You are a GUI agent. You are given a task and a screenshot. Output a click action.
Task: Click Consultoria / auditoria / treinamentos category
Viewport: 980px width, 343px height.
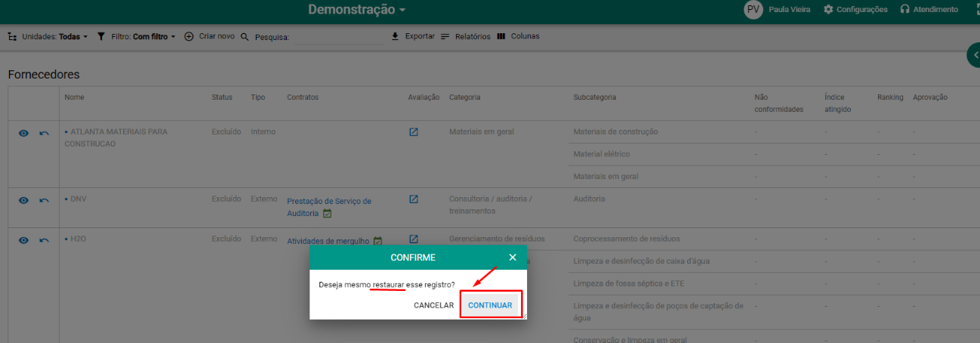point(492,205)
